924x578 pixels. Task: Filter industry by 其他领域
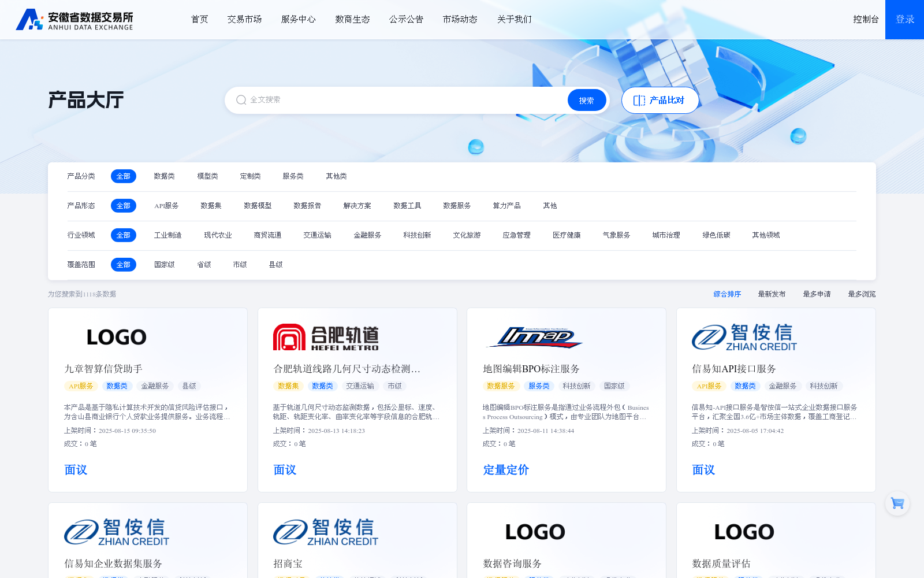point(766,235)
